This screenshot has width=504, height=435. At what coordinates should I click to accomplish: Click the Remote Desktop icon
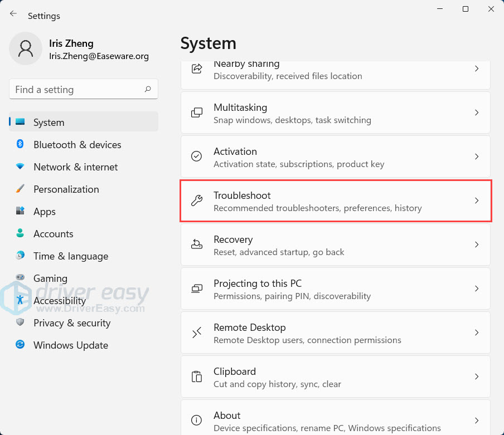[197, 333]
